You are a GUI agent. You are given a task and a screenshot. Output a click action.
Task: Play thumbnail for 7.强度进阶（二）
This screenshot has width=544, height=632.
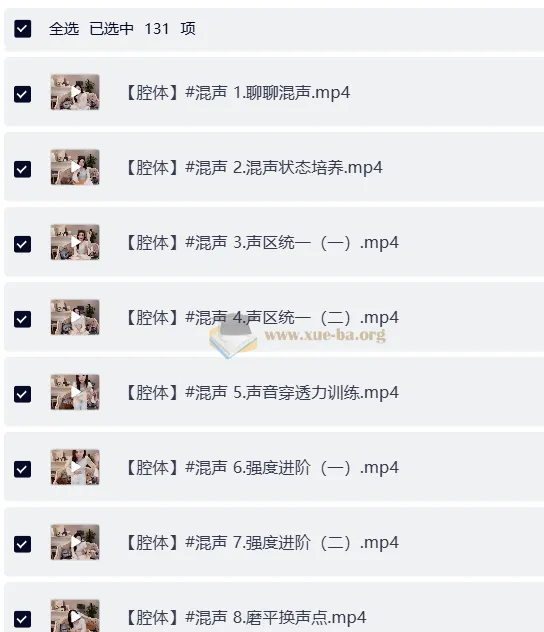click(x=75, y=542)
